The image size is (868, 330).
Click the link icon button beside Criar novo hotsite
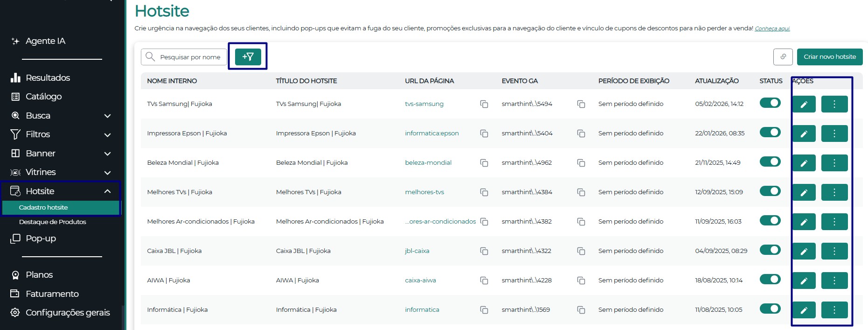pyautogui.click(x=783, y=56)
